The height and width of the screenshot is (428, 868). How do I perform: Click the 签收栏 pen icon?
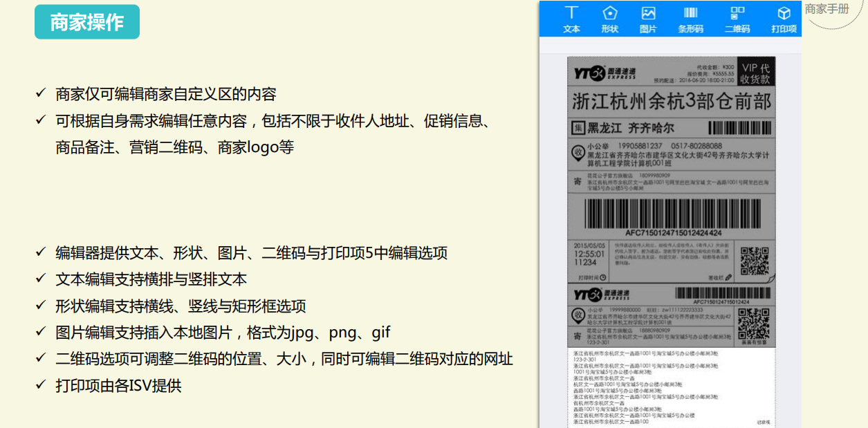tap(728, 278)
